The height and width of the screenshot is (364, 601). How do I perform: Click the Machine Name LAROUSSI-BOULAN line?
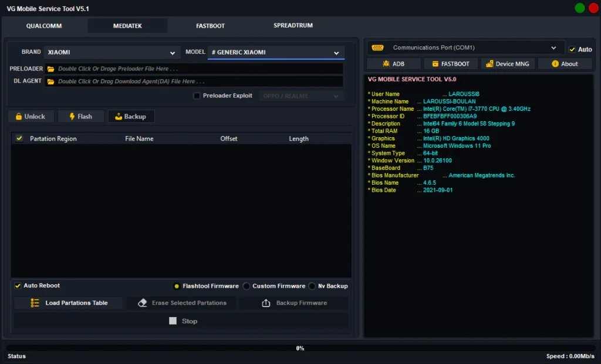(421, 101)
